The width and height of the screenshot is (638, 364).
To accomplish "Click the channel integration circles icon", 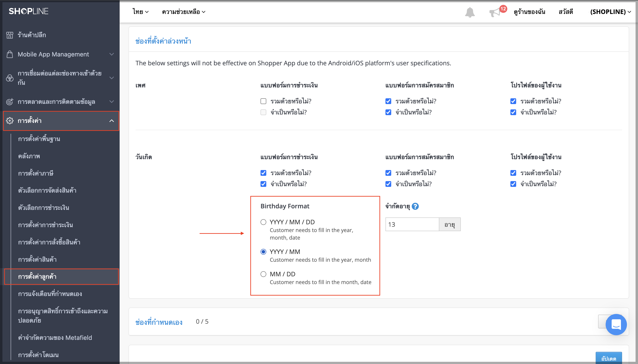I will coord(10,78).
